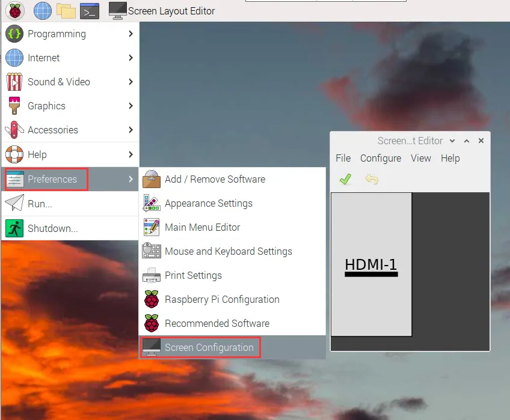
Task: Expand the Programming submenu
Action: pos(70,34)
